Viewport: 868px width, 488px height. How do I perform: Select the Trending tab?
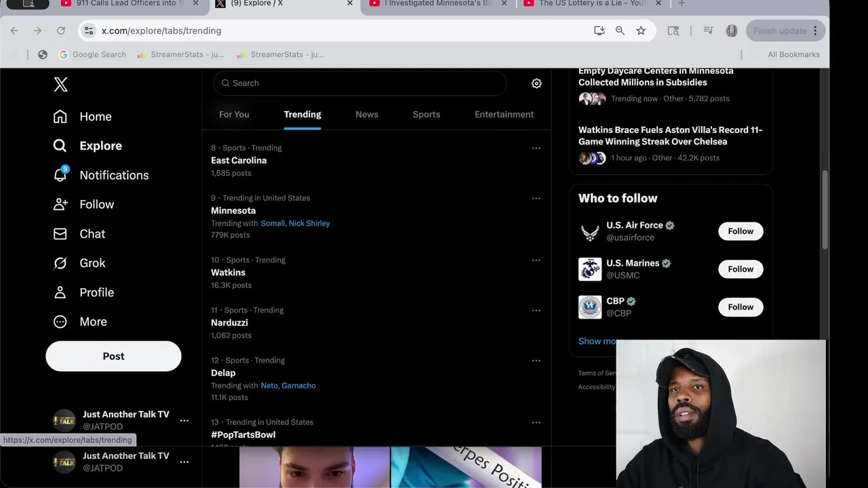302,115
